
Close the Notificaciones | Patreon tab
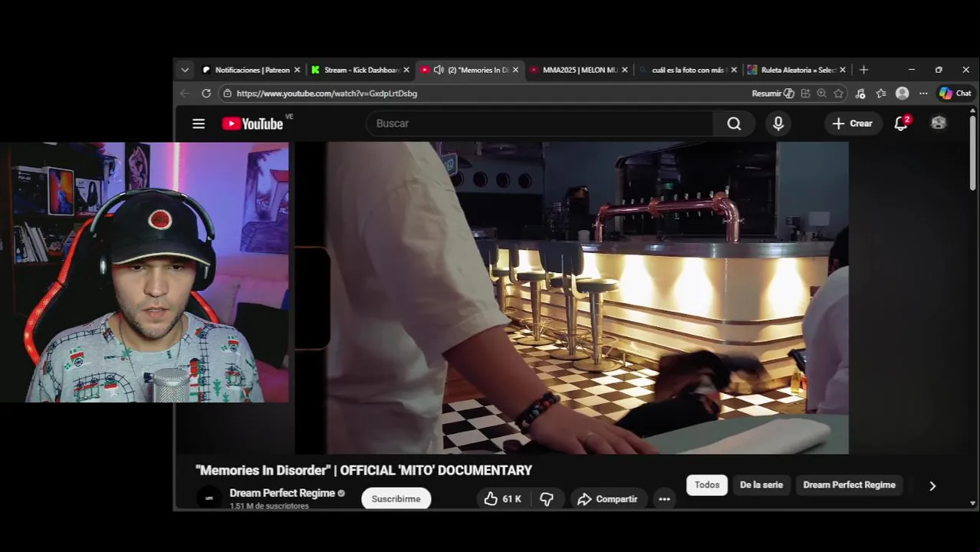[298, 70]
